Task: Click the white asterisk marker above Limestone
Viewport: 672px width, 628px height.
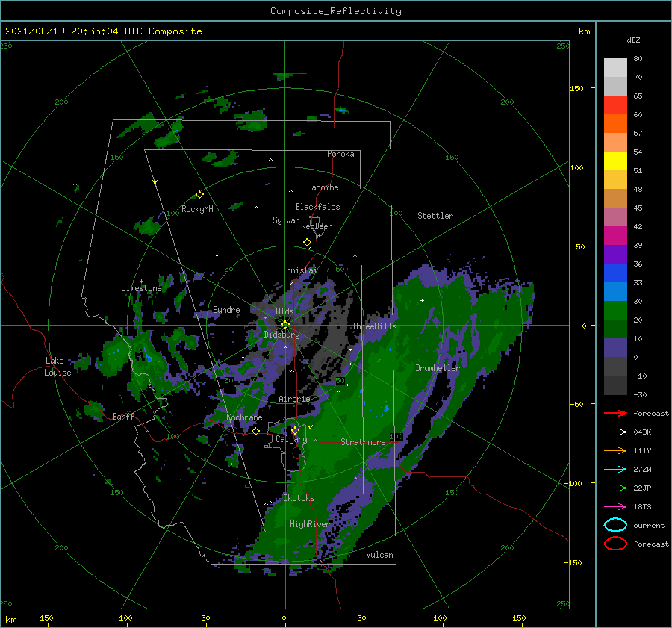Action: 141,282
